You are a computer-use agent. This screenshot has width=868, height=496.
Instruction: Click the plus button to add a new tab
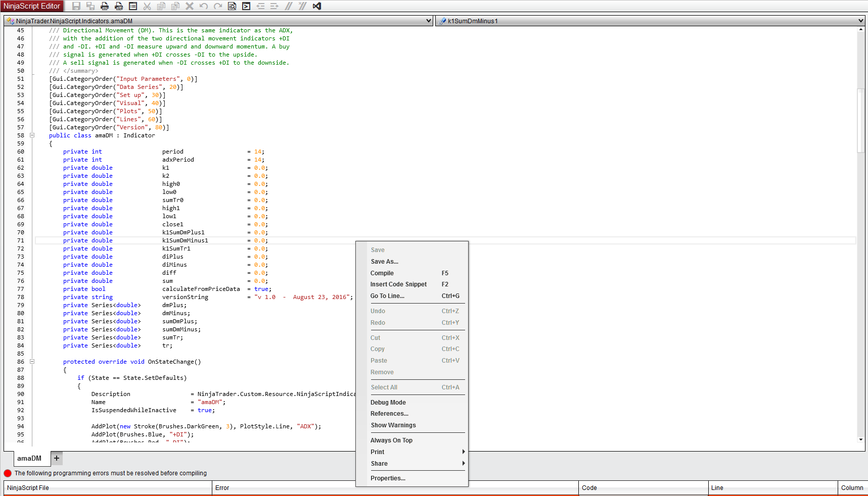(57, 458)
